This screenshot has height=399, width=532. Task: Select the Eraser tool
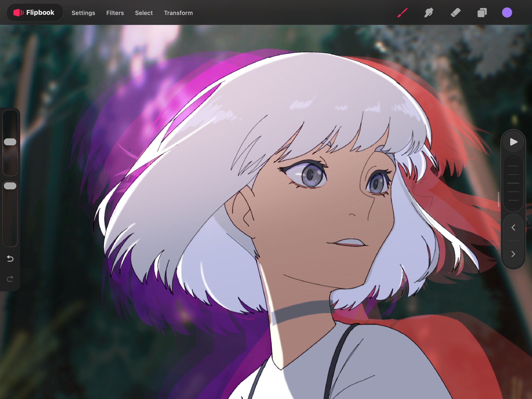coord(455,12)
